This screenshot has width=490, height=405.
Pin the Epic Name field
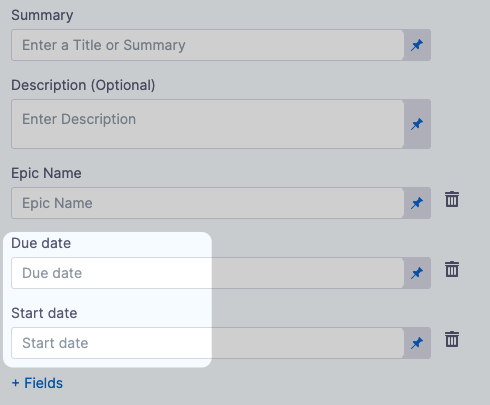(417, 203)
